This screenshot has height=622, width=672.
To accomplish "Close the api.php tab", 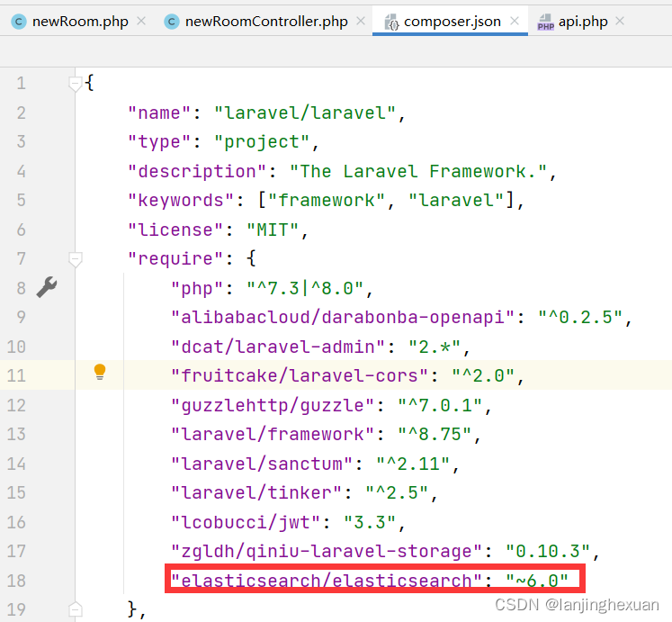I will (620, 21).
